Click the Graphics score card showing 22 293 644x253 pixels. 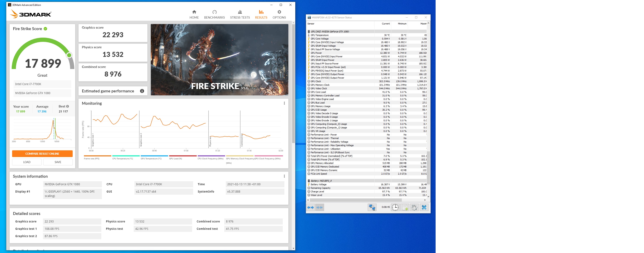click(113, 33)
